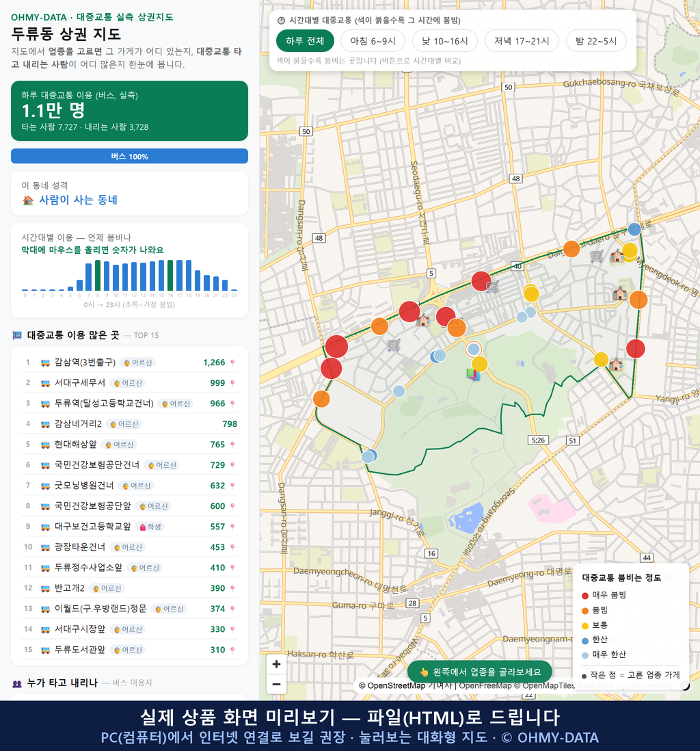Image resolution: width=700 pixels, height=751 pixels.
Task: Click the pin icon on the 대구보건고등학교앞 row
Action: pos(232,527)
